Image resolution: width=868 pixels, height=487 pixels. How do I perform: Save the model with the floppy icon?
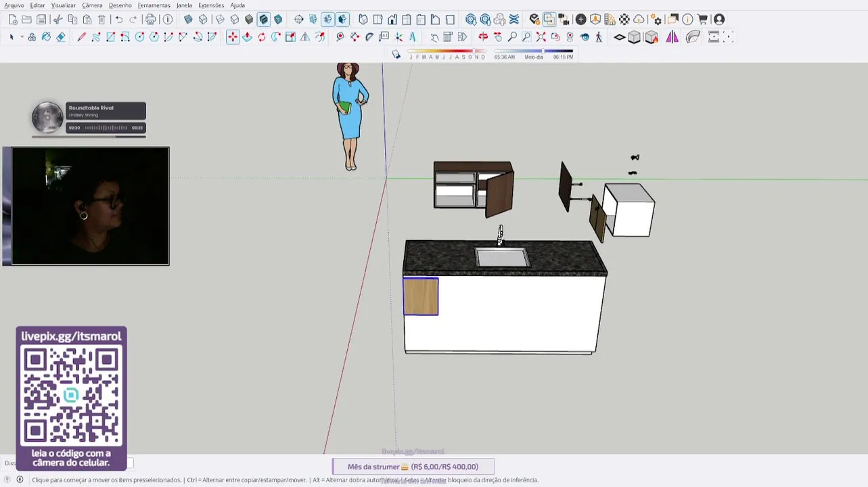41,20
